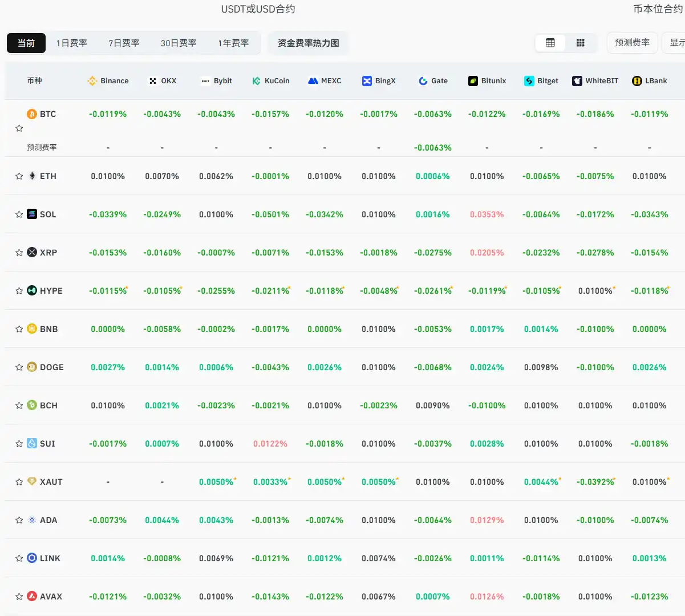
Task: Add DOGE to favorites with star
Action: click(19, 367)
